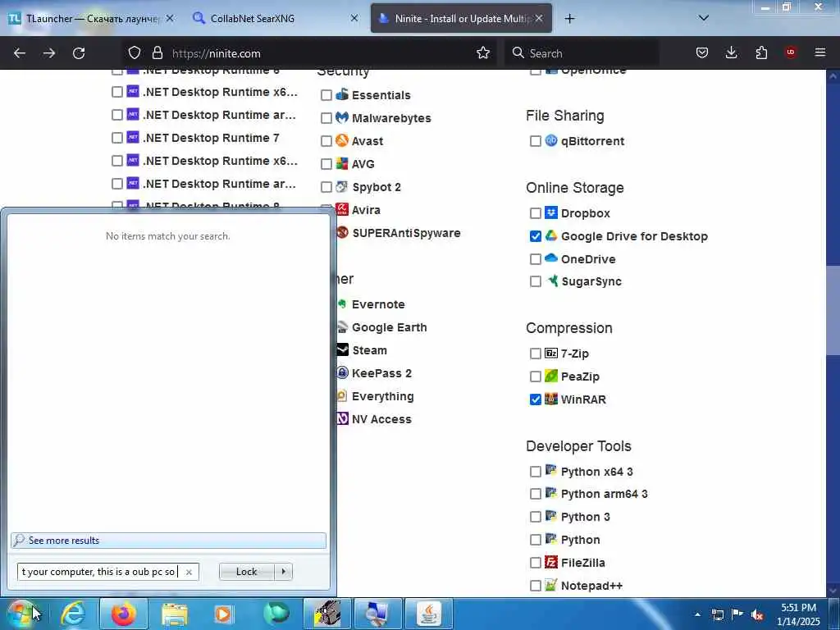Screen dimensions: 840x630
Task: Select the Ninite tab
Action: pos(461,18)
